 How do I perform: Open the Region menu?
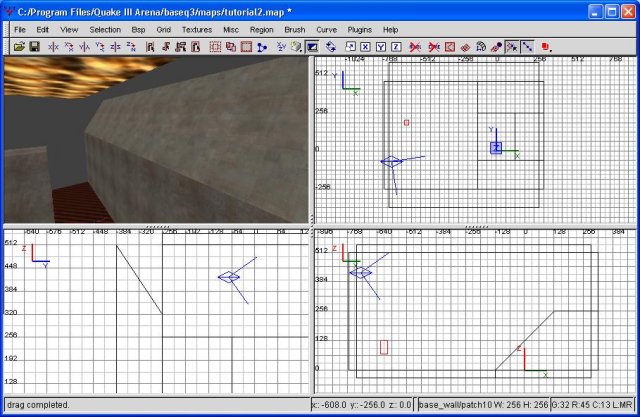pyautogui.click(x=262, y=30)
